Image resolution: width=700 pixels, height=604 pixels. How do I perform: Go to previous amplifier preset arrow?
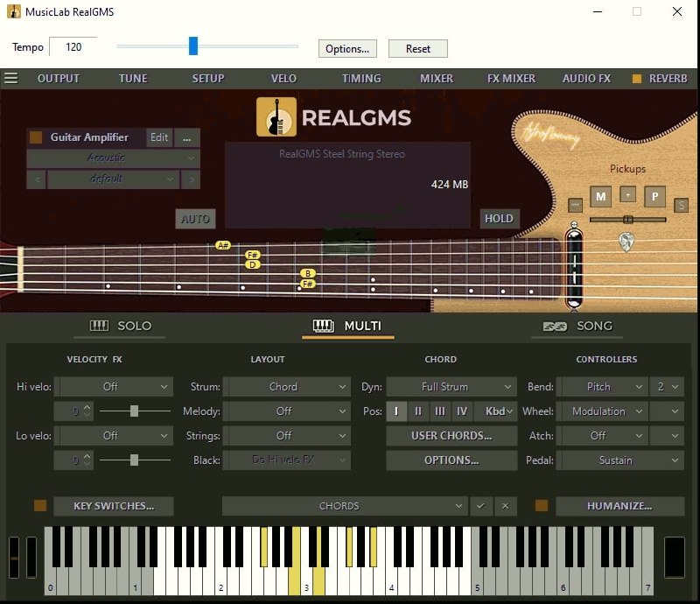click(x=37, y=179)
